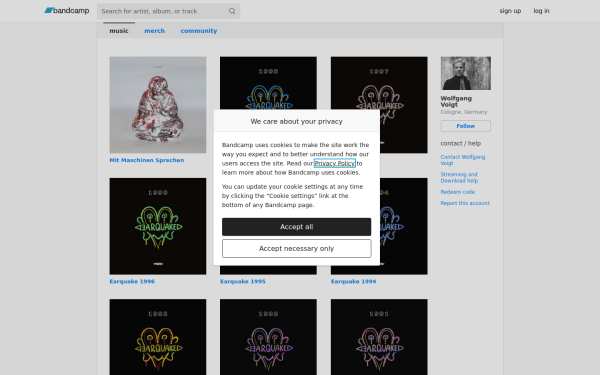Click the Wolfgang Voigt artist name
600x375 pixels.
tap(456, 101)
